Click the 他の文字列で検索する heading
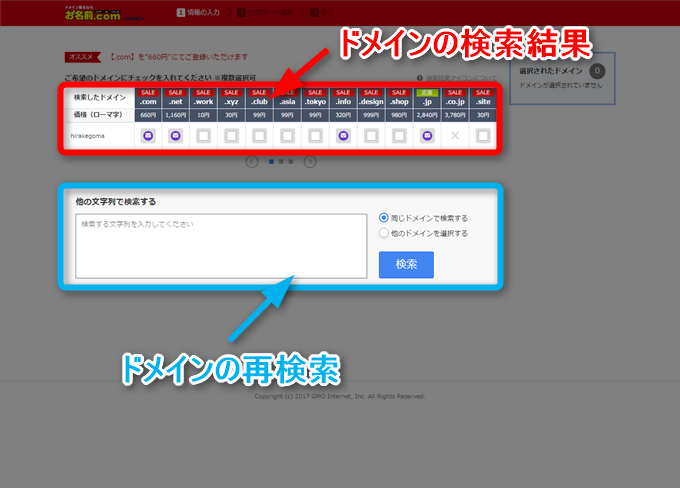The image size is (680, 488). tap(116, 202)
